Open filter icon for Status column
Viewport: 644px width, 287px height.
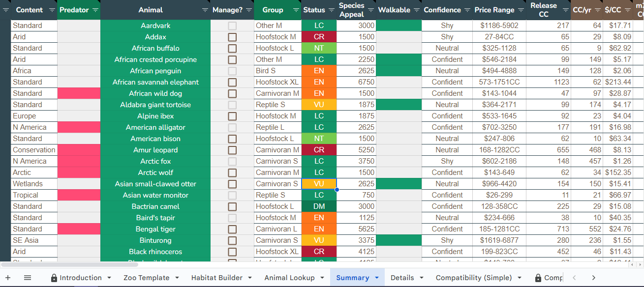(331, 10)
